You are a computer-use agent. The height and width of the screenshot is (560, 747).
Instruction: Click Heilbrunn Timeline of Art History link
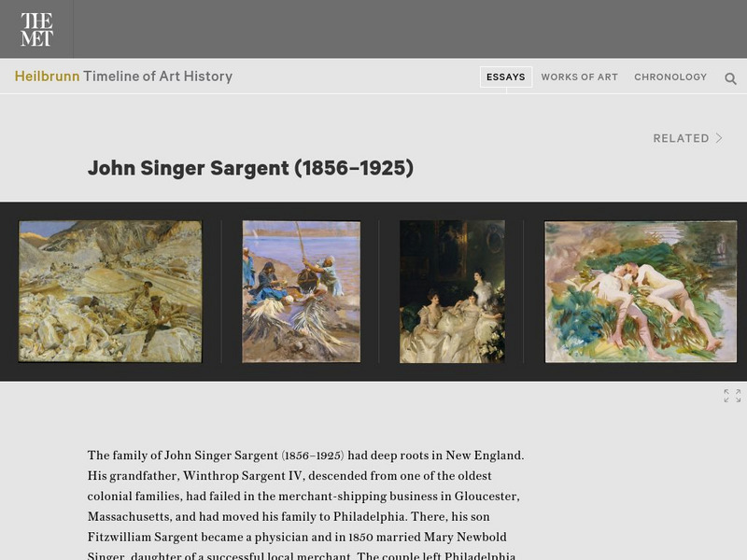[x=123, y=77]
